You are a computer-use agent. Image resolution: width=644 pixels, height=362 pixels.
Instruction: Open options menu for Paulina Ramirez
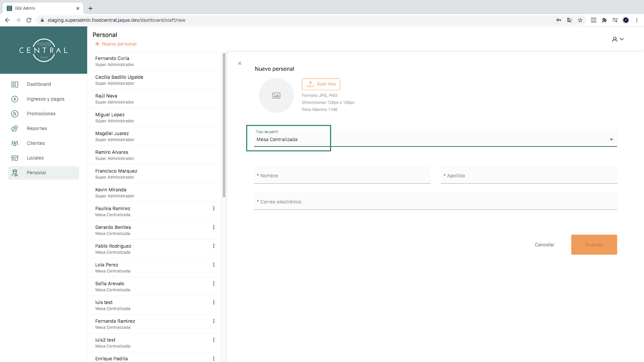click(214, 208)
